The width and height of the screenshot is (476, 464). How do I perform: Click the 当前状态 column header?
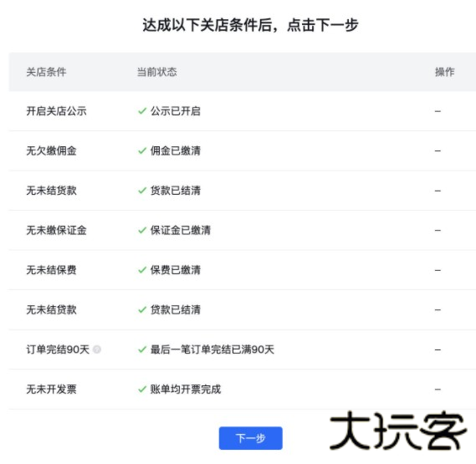(156, 72)
